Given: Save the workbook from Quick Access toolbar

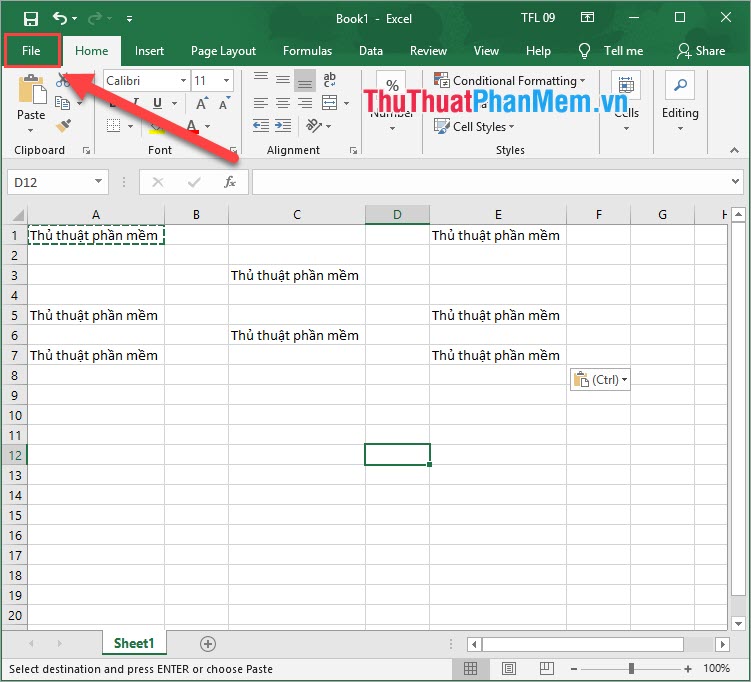Looking at the screenshot, I should point(31,19).
